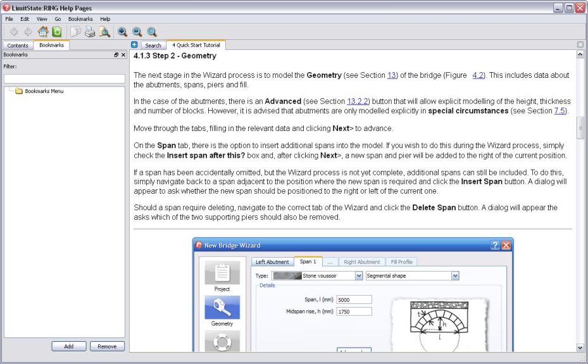This screenshot has height=364, width=588.
Task: Click the LimitState:RING title bar icon
Action: click(6, 8)
